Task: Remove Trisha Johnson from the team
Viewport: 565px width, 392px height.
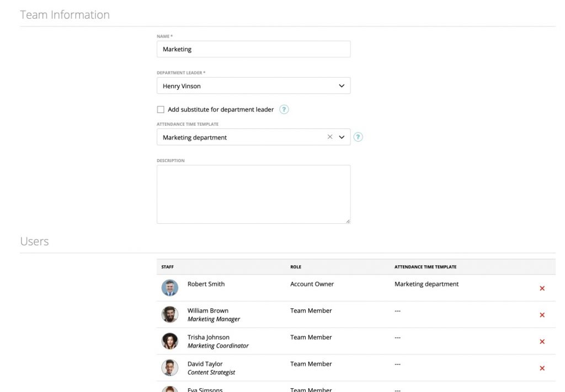Action: pos(542,341)
